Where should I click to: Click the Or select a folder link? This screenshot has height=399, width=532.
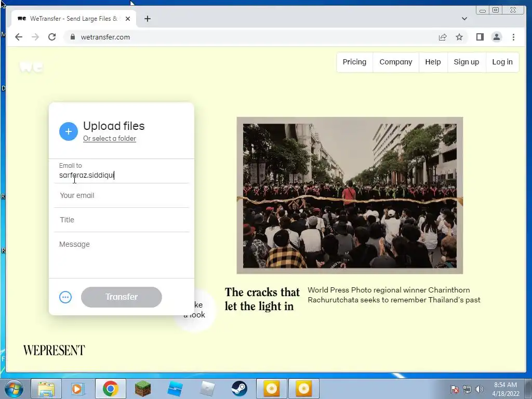pyautogui.click(x=110, y=138)
